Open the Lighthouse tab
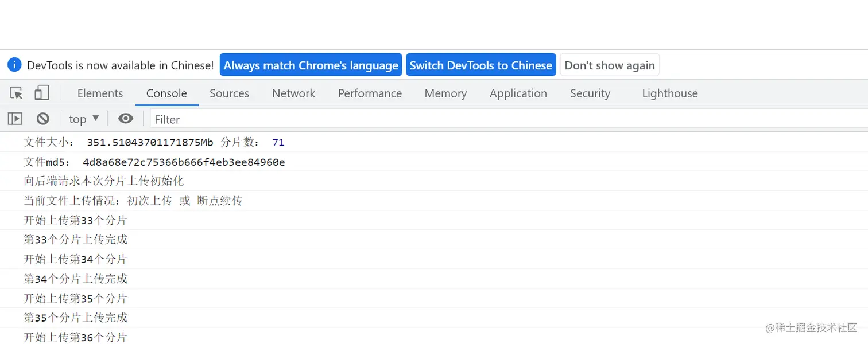This screenshot has width=868, height=344. click(x=669, y=93)
